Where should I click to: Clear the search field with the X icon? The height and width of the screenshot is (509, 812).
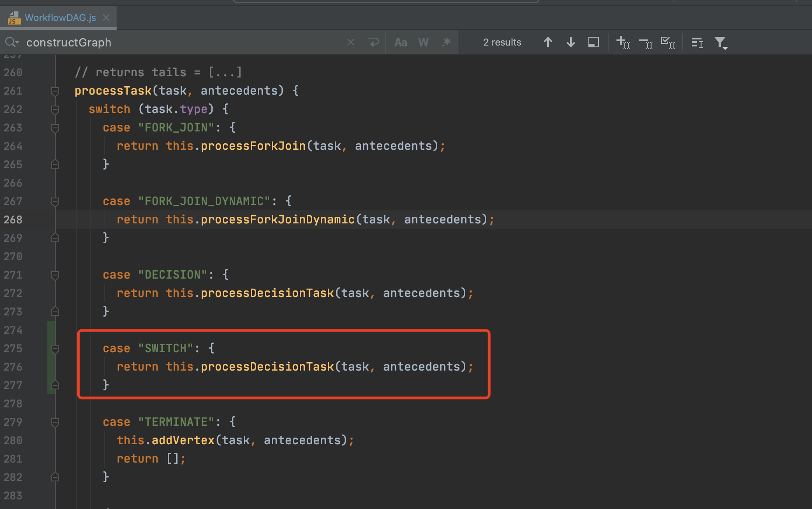click(350, 42)
